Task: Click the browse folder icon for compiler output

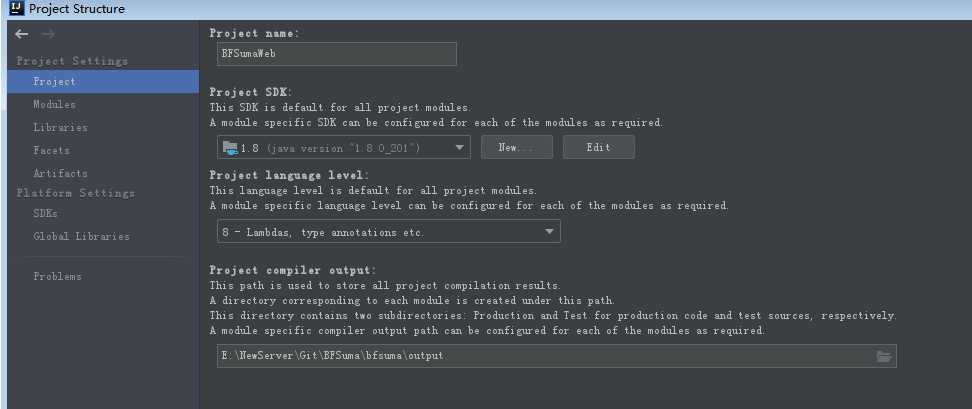Action: (x=883, y=356)
